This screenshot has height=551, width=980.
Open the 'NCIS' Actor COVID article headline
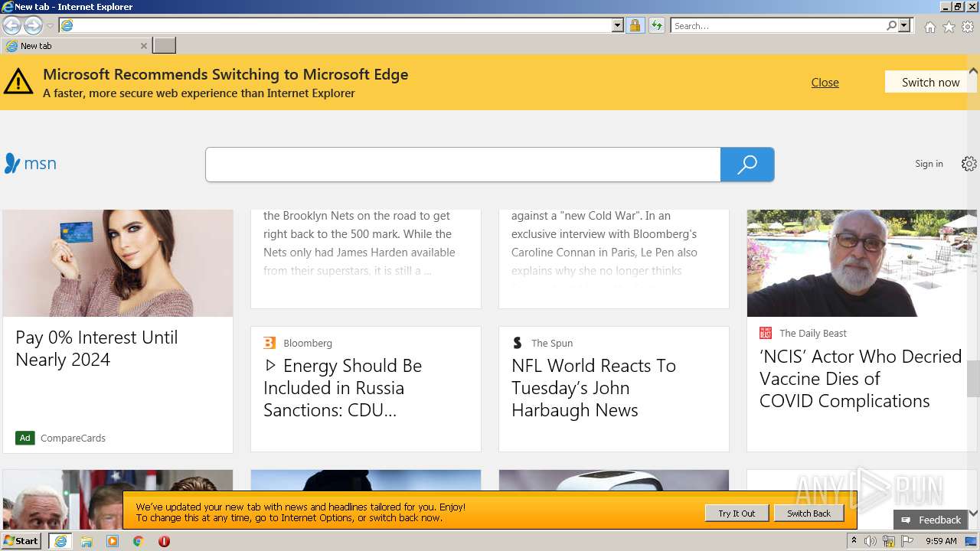[861, 379]
